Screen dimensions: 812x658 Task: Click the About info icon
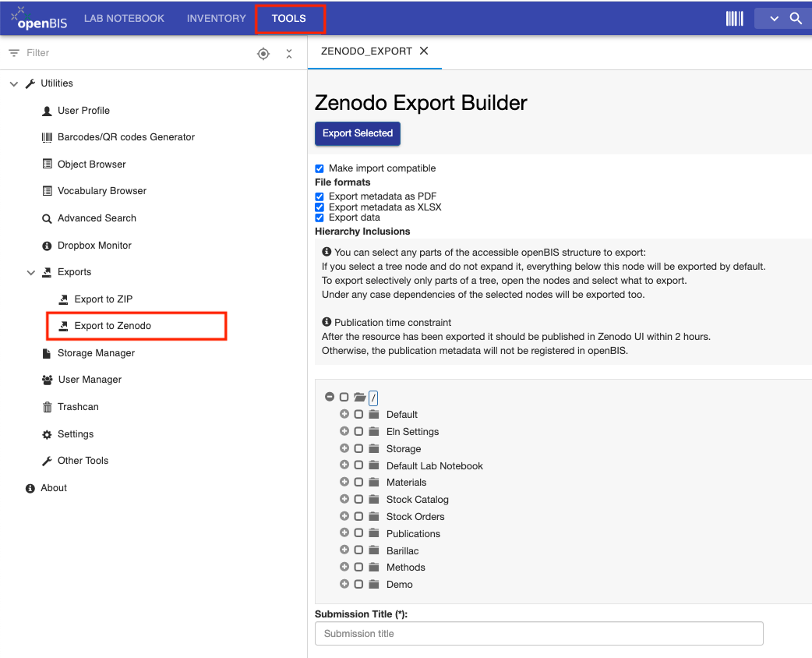[x=30, y=488]
